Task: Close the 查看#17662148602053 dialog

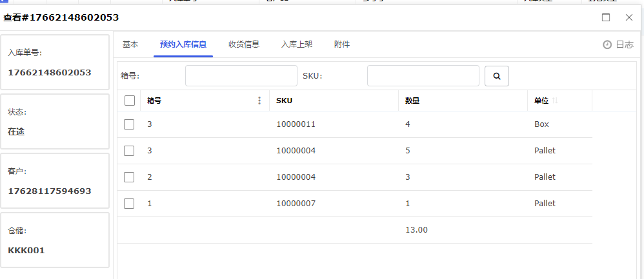Action: (629, 17)
